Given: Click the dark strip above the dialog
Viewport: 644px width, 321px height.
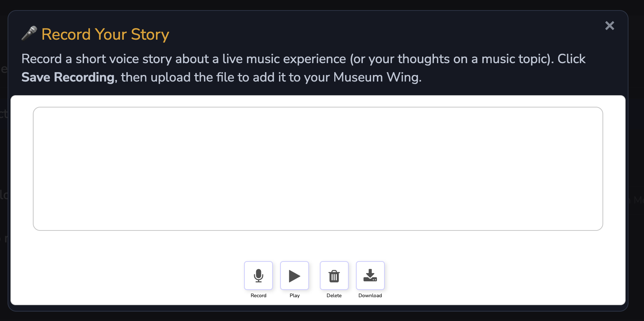Looking at the screenshot, I should [x=318, y=5].
